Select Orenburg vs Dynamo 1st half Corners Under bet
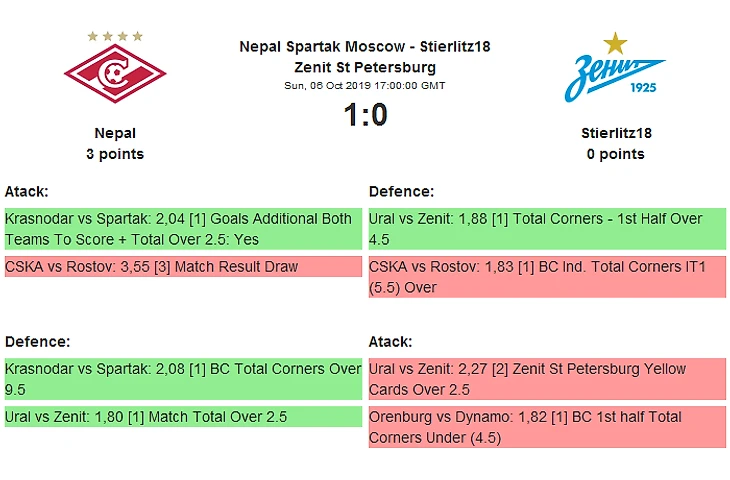This screenshot has height=480, width=730. 547,427
